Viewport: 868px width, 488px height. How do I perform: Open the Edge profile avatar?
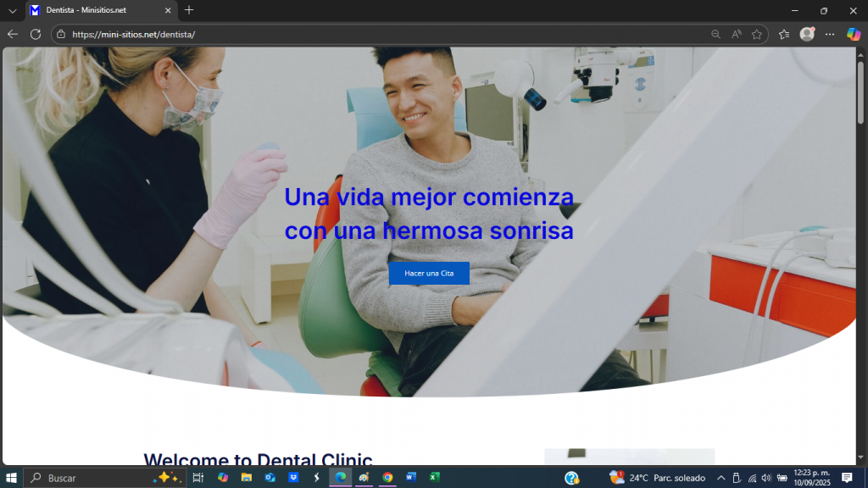[807, 34]
